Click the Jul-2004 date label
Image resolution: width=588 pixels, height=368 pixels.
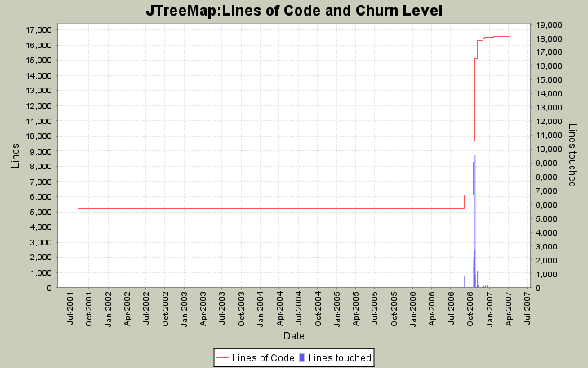(x=299, y=307)
